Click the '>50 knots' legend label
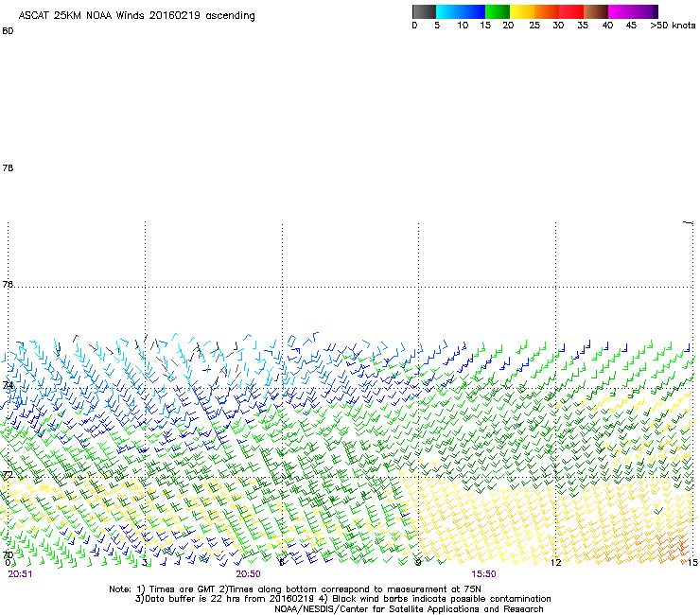Screen dimensions: 700x615 [673, 26]
